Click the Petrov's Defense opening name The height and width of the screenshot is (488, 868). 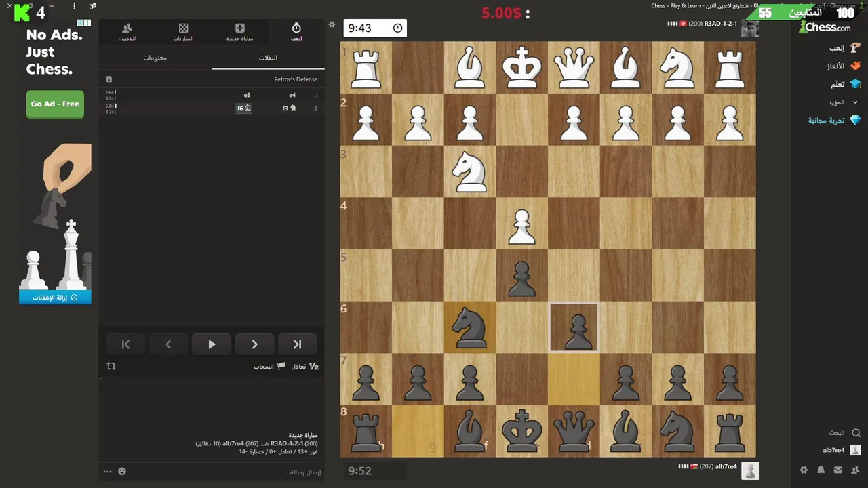[x=296, y=79]
